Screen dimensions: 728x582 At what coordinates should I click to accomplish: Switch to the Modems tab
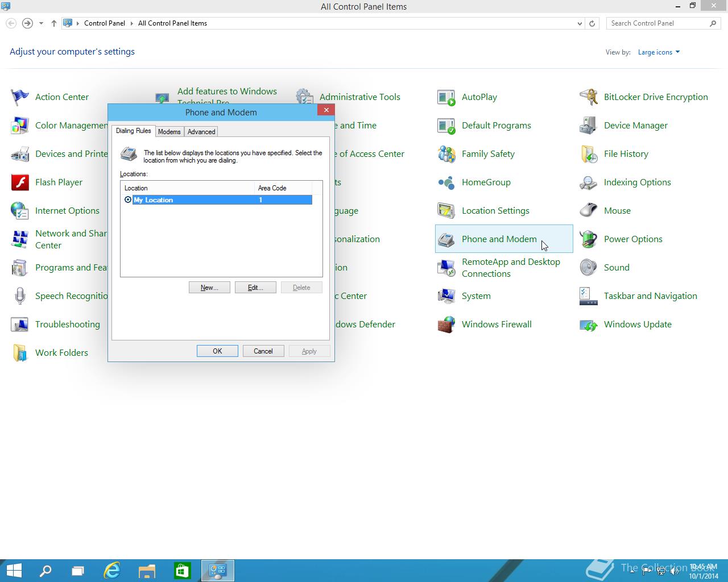pos(169,132)
